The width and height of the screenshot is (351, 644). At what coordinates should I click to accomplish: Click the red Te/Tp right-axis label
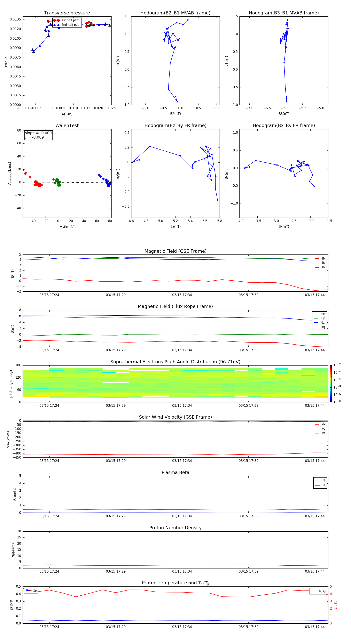pos(336,605)
